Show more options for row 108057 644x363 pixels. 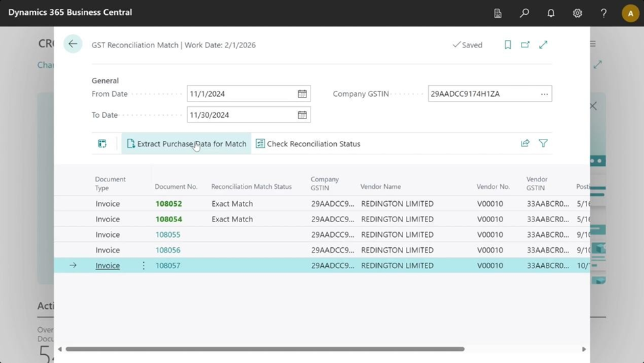tap(143, 265)
